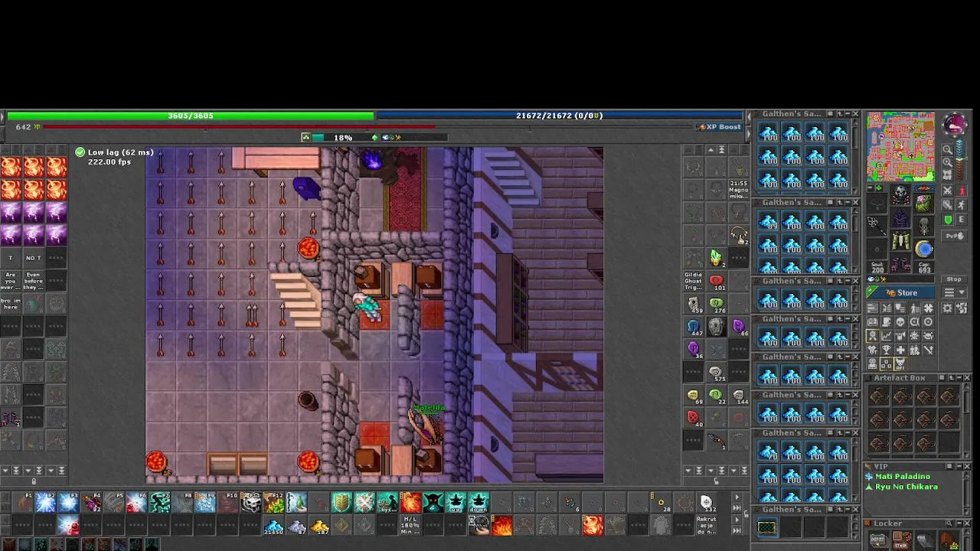Enable chase opponent running-man icon

(961, 205)
